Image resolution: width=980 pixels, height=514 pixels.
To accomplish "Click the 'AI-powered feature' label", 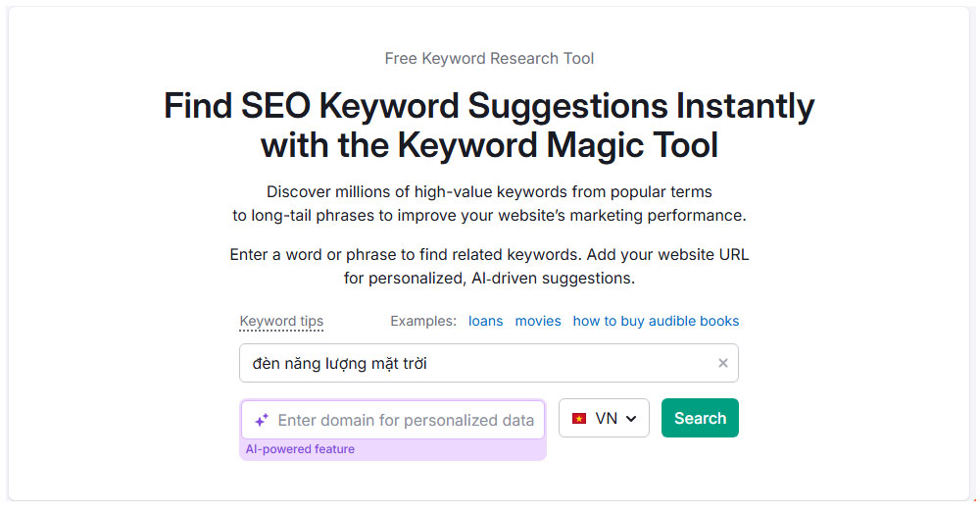I will point(300,449).
